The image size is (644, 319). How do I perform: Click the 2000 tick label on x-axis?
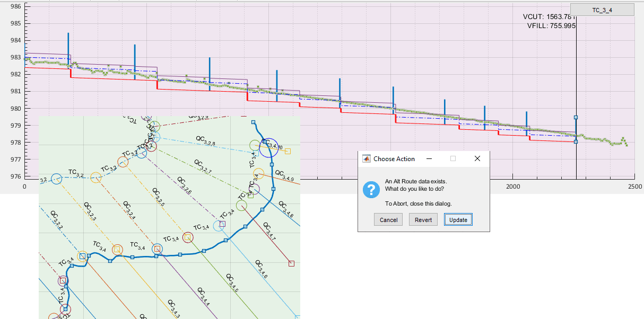click(513, 187)
